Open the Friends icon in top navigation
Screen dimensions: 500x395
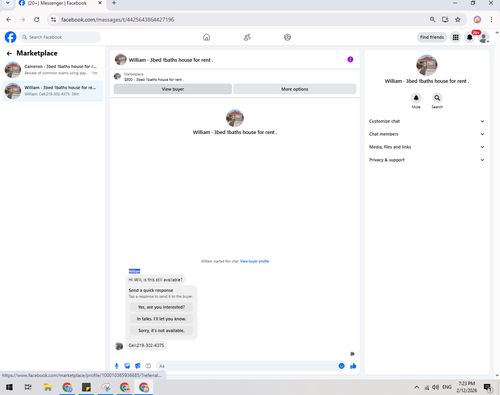point(247,37)
